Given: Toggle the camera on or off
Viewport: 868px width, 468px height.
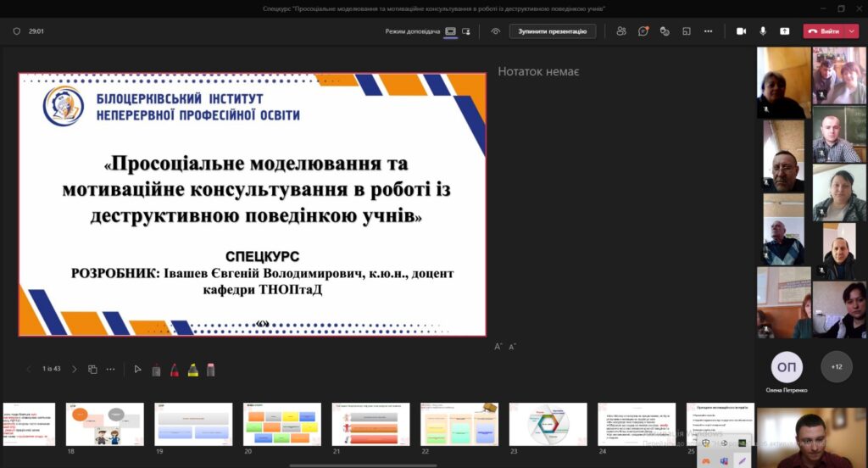Looking at the screenshot, I should [x=741, y=31].
